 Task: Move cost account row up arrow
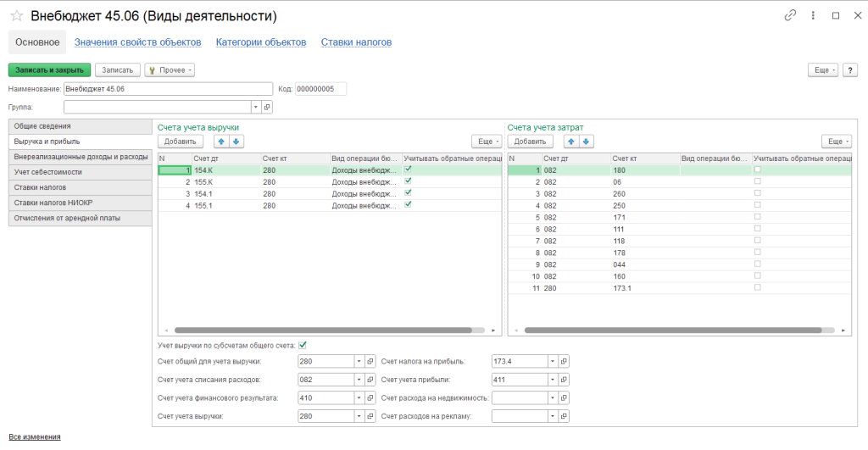[x=571, y=142]
